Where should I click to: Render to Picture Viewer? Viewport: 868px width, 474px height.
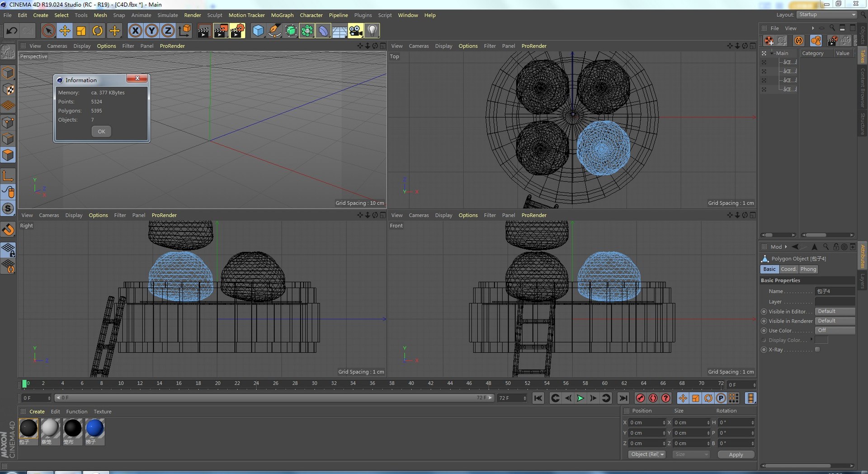(x=221, y=31)
